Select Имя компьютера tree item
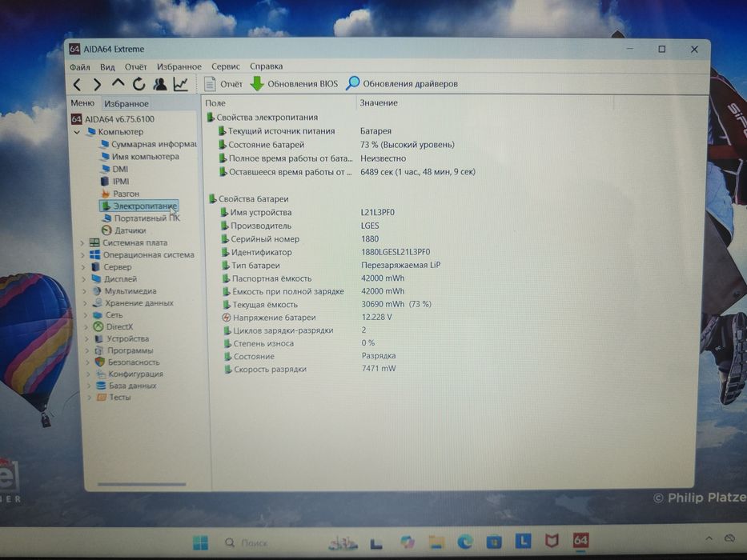 [139, 156]
